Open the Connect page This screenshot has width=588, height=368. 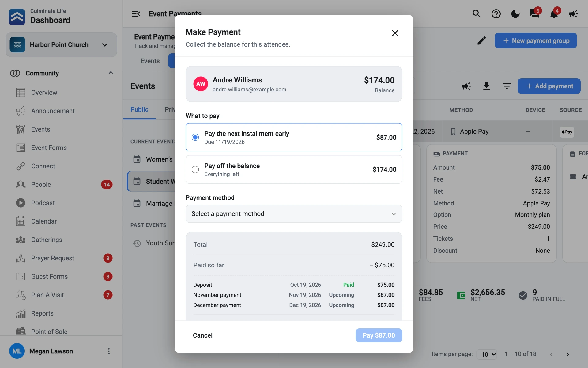43,166
